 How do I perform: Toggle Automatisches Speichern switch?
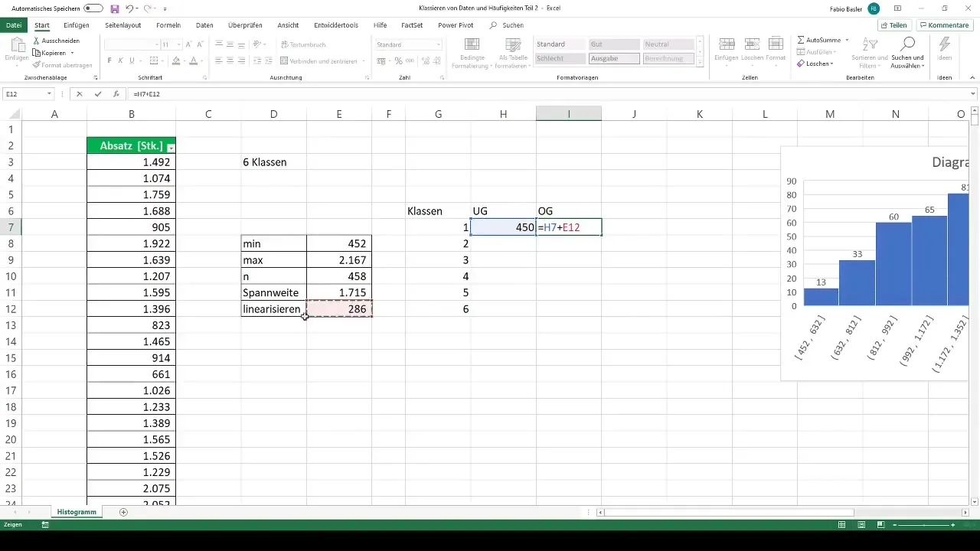[x=93, y=8]
